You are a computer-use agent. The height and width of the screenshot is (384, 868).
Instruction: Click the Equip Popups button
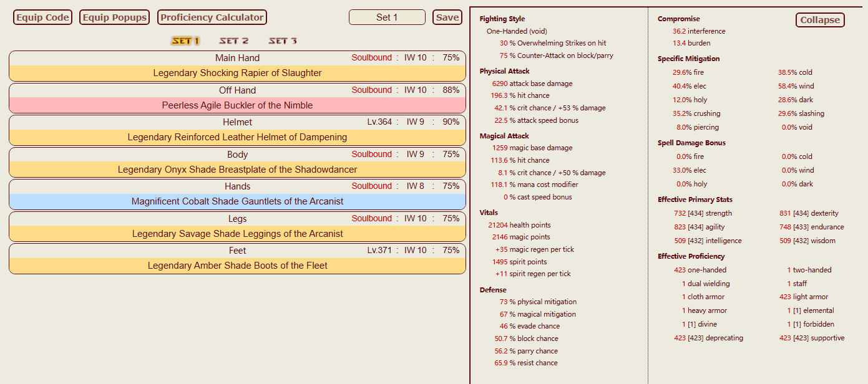pyautogui.click(x=115, y=17)
